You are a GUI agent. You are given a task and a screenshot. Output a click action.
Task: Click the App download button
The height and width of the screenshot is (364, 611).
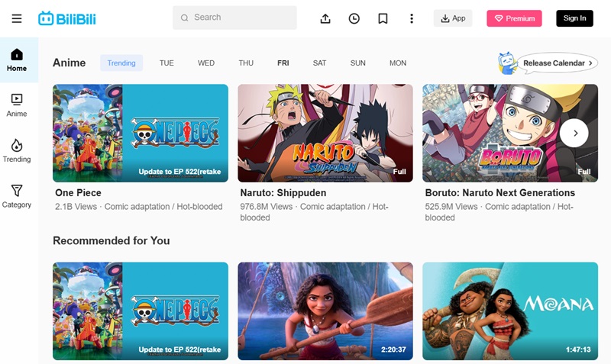coord(453,18)
